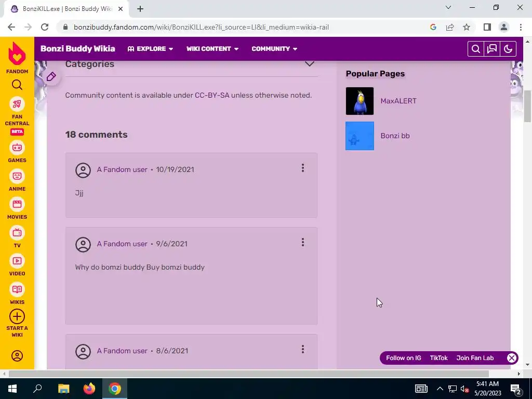
Task: Open the Anime icon in sidebar
Action: (x=17, y=176)
